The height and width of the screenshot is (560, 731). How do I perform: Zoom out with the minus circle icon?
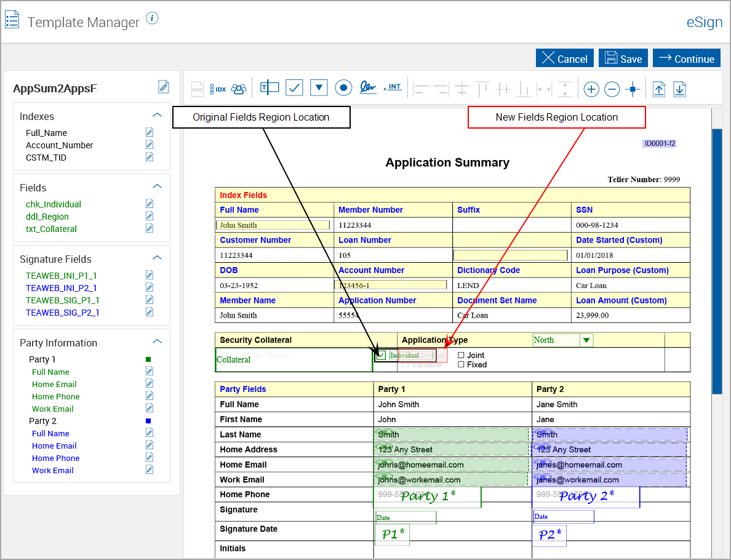point(612,89)
